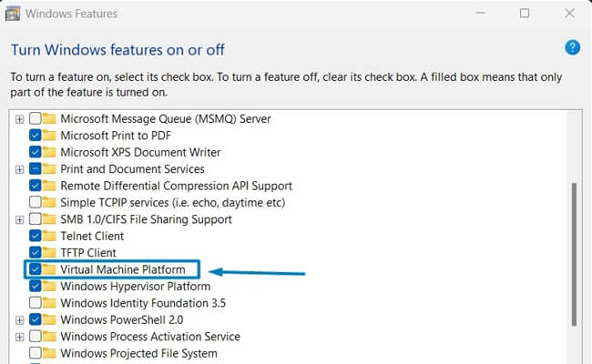This screenshot has height=364, width=592.
Task: Uncheck the Windows PowerShell 2.0 checkbox
Action: [x=36, y=319]
